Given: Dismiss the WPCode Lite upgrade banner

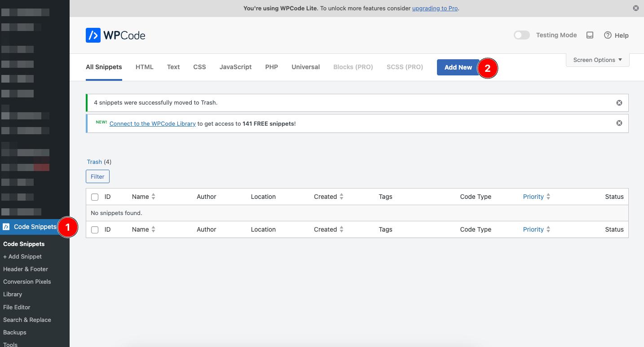Looking at the screenshot, I should pos(636,8).
